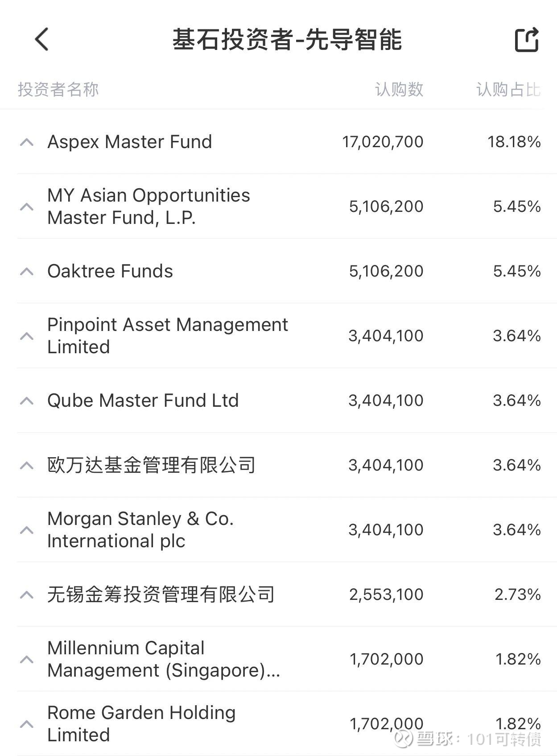Viewport: 557px width, 756px height.
Task: Tap the 基石投资者-先导智能 page title
Action: click(x=287, y=40)
